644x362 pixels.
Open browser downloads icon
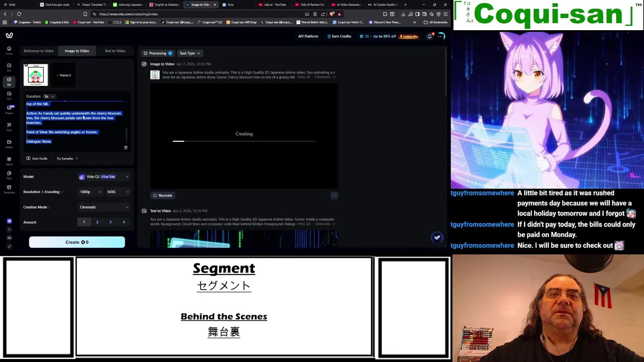pos(404,14)
